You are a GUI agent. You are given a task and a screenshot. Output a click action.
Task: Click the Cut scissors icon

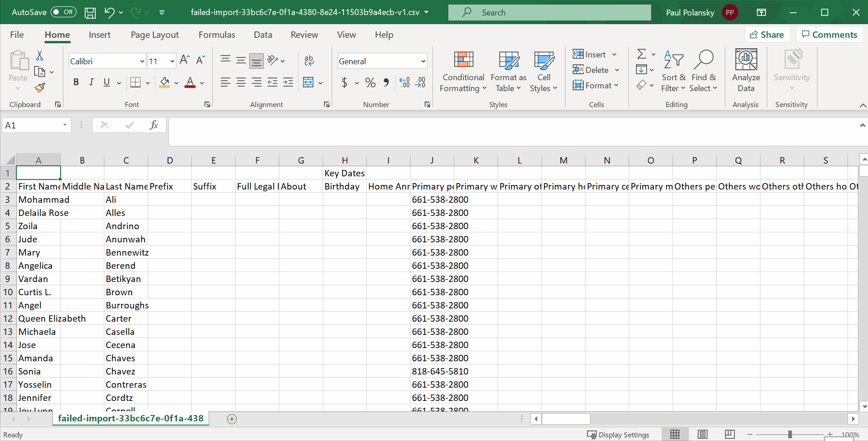[40, 56]
